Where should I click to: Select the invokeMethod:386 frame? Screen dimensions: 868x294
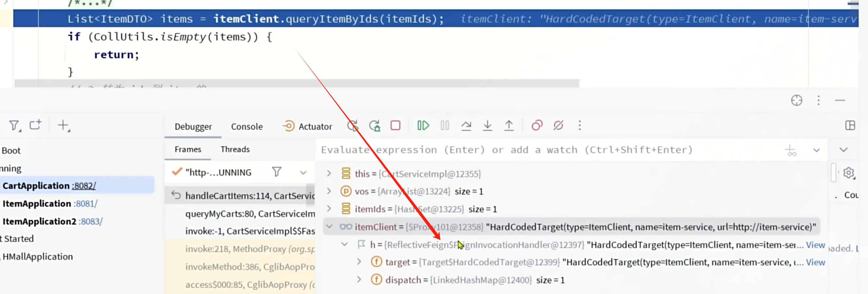250,267
